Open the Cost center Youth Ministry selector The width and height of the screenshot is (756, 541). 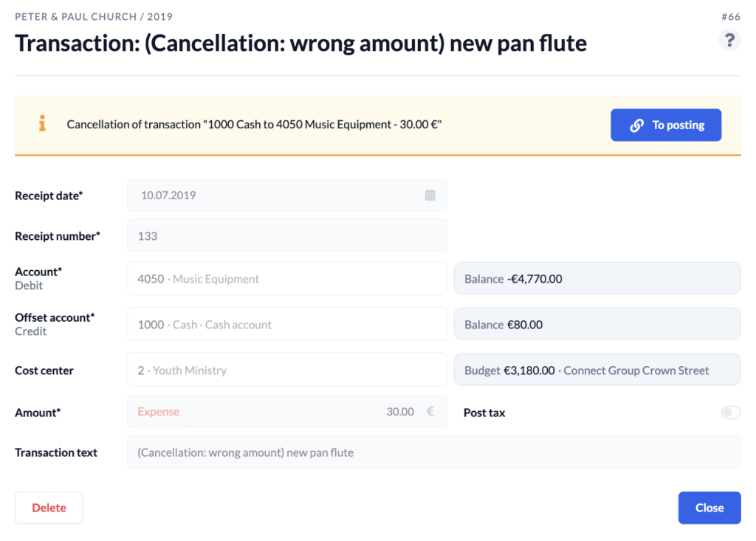pyautogui.click(x=287, y=371)
